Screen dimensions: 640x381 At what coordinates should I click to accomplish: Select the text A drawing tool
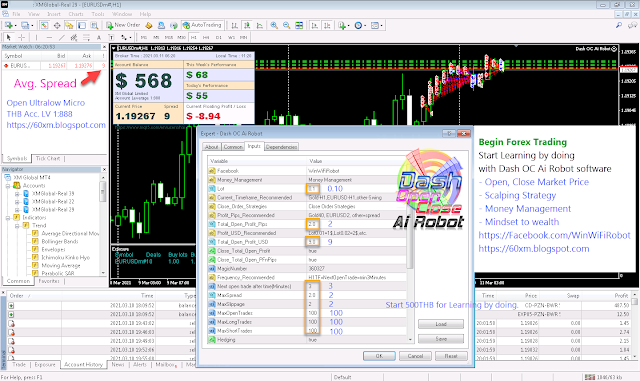tap(99, 37)
